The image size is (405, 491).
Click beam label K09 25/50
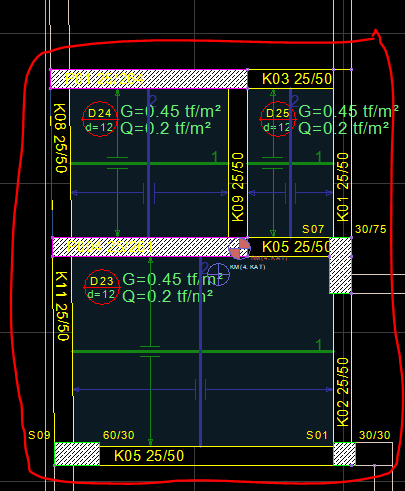(x=238, y=187)
